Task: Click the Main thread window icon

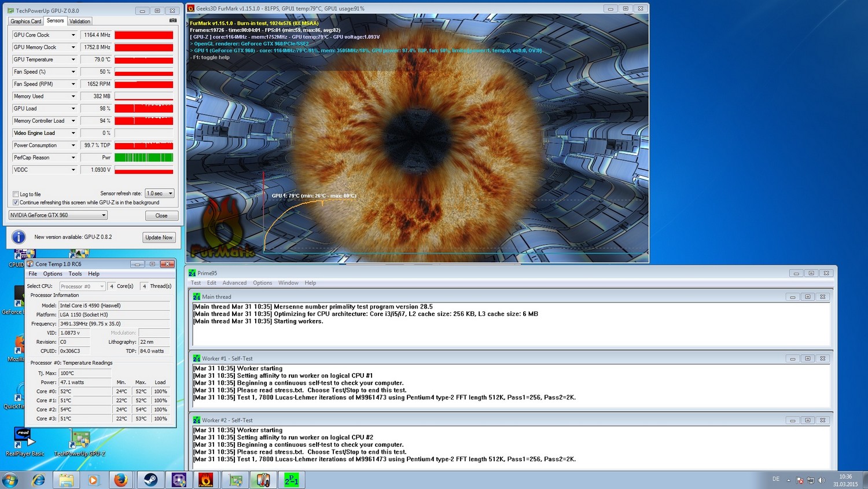Action: pos(197,296)
